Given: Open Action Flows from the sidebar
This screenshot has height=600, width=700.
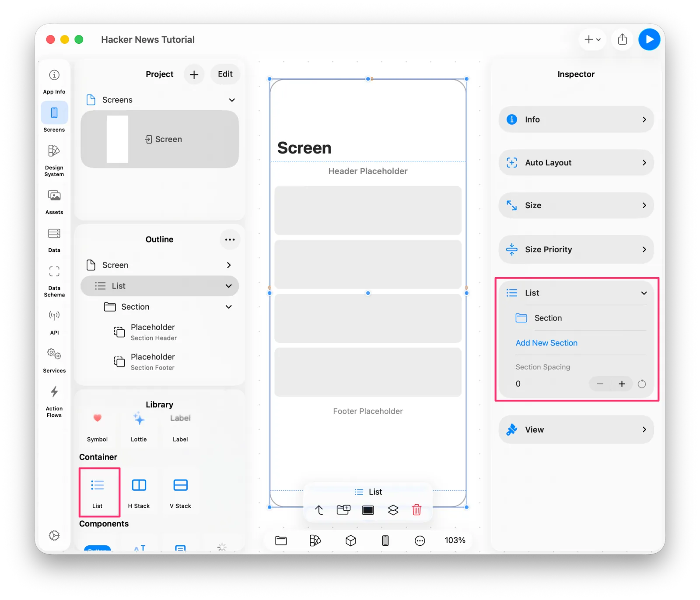Looking at the screenshot, I should tap(54, 401).
